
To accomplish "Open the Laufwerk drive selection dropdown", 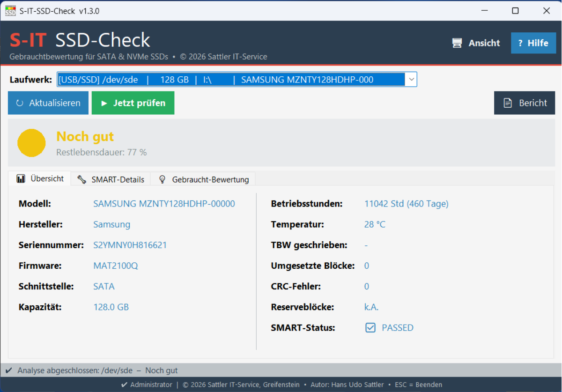I will pos(237,80).
